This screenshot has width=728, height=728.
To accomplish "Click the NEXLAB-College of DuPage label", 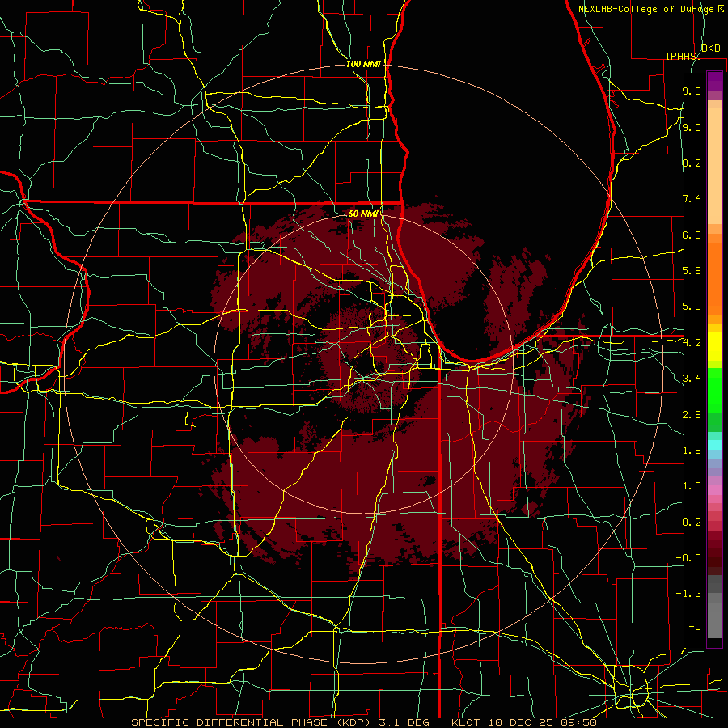I will click(646, 9).
